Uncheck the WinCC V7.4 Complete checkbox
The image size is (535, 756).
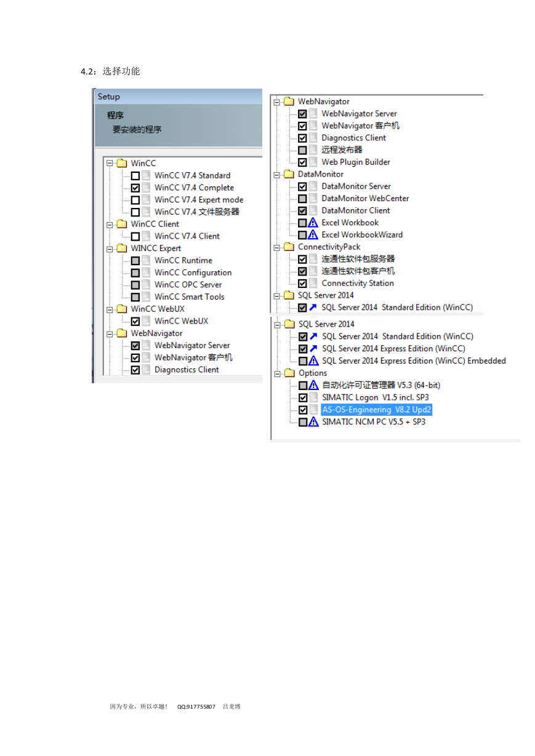(x=135, y=188)
